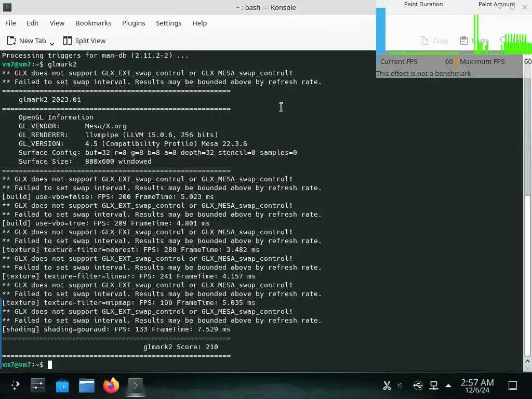Click the 'Maximum FPS' label in overlay
Viewport: 532px width, 399px height.
point(482,61)
